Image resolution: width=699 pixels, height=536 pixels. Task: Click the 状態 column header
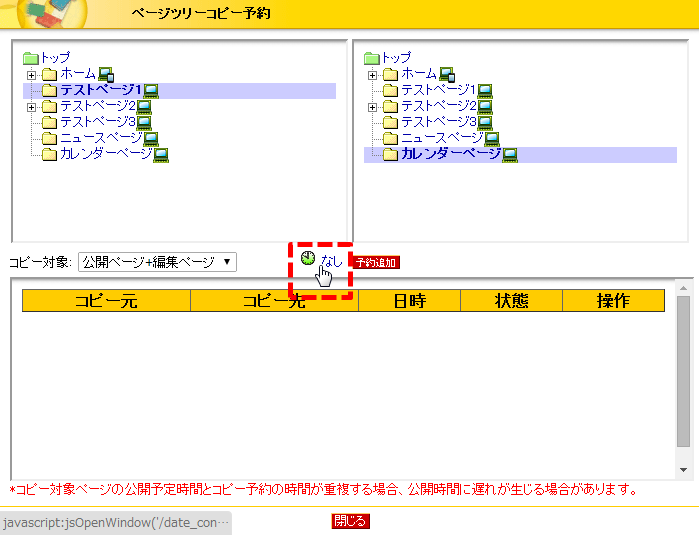[x=511, y=301]
